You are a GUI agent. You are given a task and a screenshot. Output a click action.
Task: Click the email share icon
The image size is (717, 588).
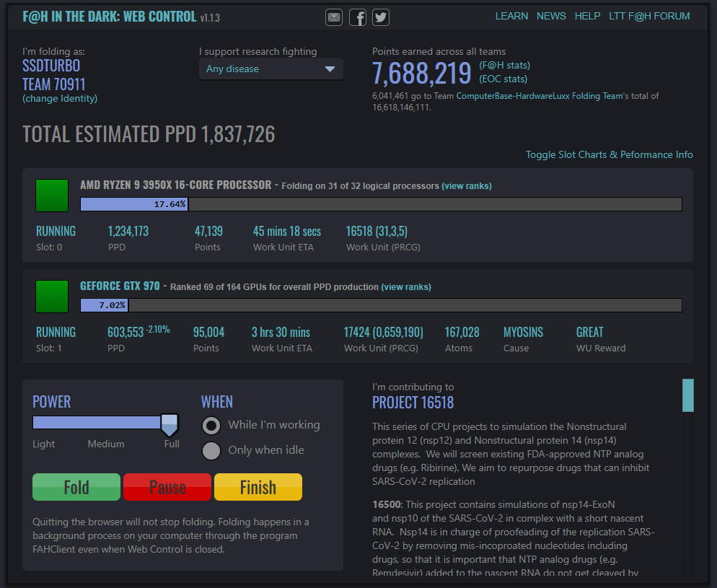point(334,17)
